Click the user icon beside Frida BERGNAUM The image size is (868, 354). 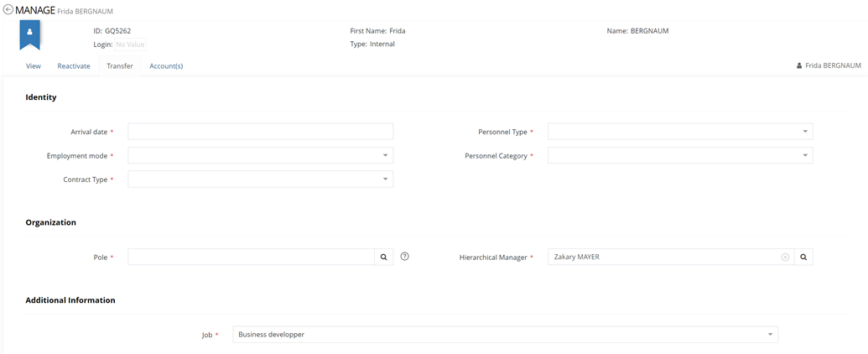[x=799, y=65]
